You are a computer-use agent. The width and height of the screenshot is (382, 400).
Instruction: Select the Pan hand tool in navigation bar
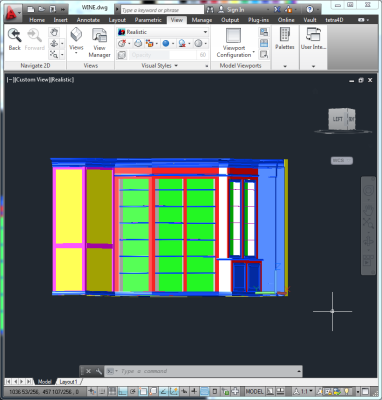click(x=368, y=210)
